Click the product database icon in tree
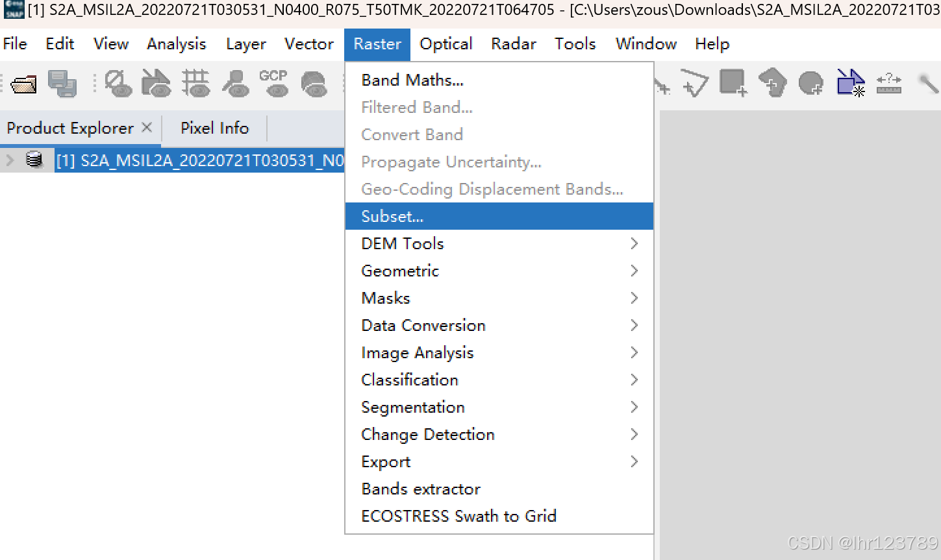 coord(34,160)
